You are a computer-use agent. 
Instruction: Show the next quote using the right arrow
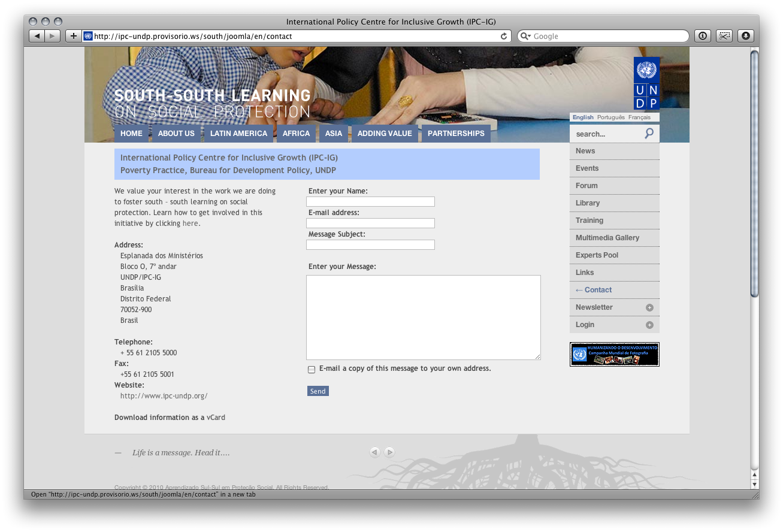pyautogui.click(x=389, y=452)
